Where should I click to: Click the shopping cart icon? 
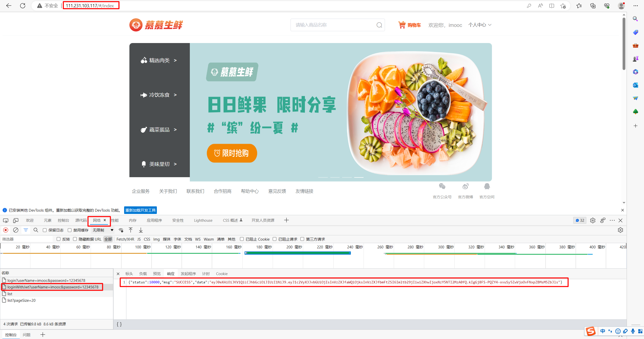coord(402,25)
